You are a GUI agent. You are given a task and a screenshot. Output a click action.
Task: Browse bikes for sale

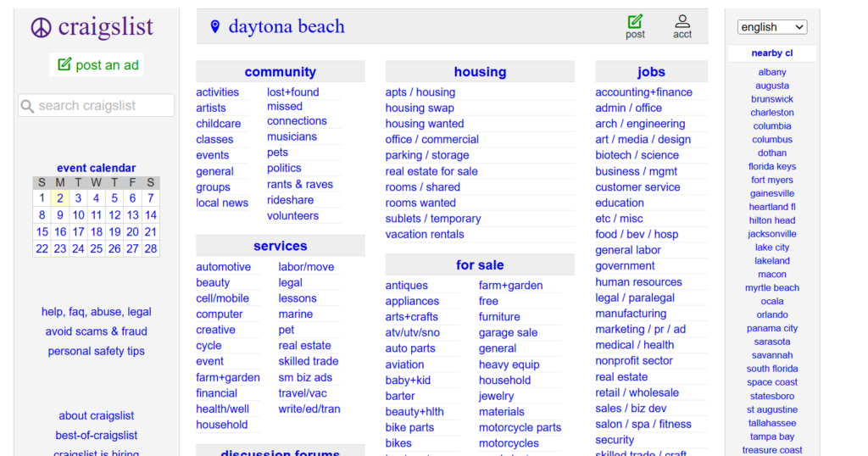(398, 443)
